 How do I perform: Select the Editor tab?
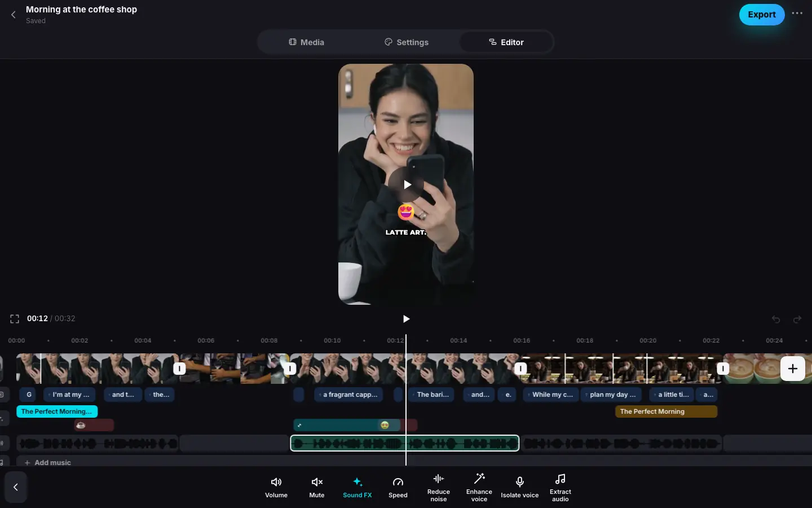click(x=506, y=42)
